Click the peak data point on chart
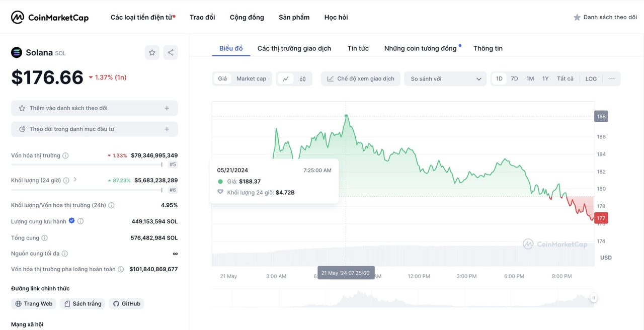The width and height of the screenshot is (644, 330). coord(346,116)
